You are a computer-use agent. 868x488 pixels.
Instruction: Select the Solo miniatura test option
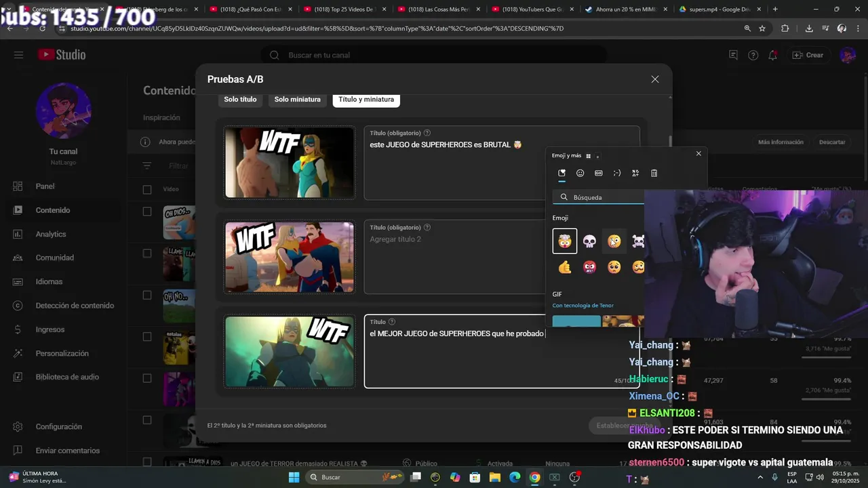point(298,99)
